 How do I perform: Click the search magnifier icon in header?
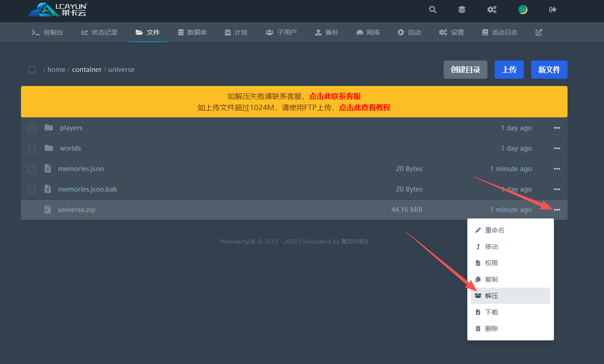(433, 10)
